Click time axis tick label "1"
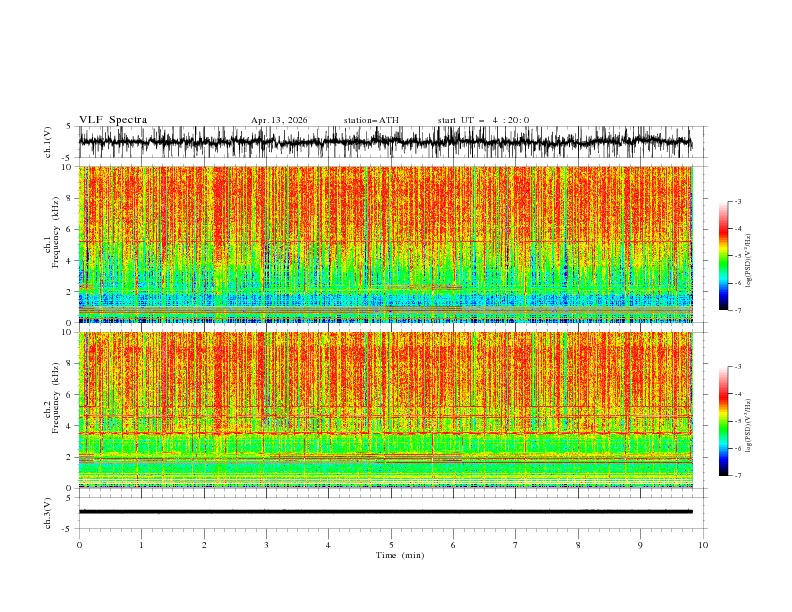This screenshot has height=612, width=792. [x=142, y=545]
